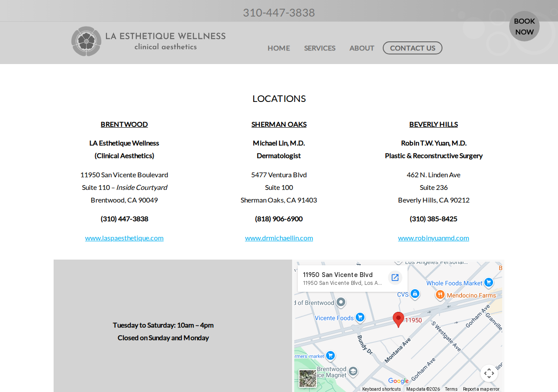Screen dimensions: 558x392
Task: Switch map to satellite imagery thumbnail
Action: click(308, 378)
